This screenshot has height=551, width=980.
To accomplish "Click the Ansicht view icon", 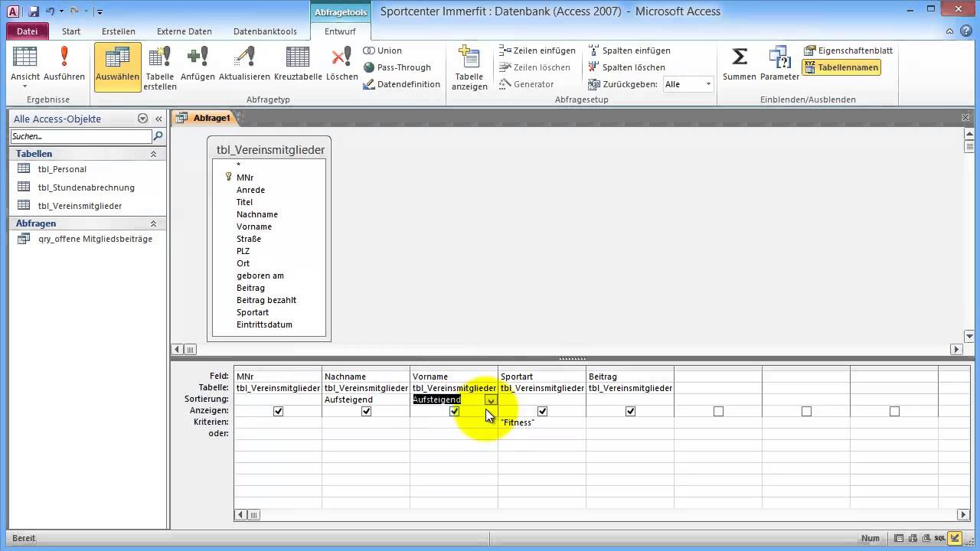I will pos(25,58).
